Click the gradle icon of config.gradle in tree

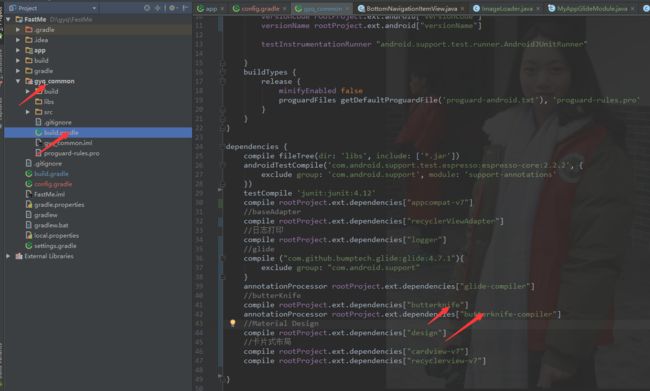pyautogui.click(x=29, y=184)
